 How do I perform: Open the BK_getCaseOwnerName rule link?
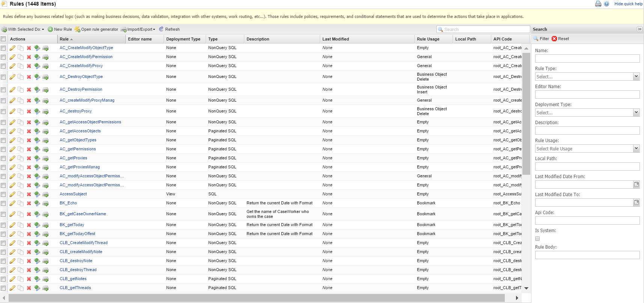pos(83,214)
